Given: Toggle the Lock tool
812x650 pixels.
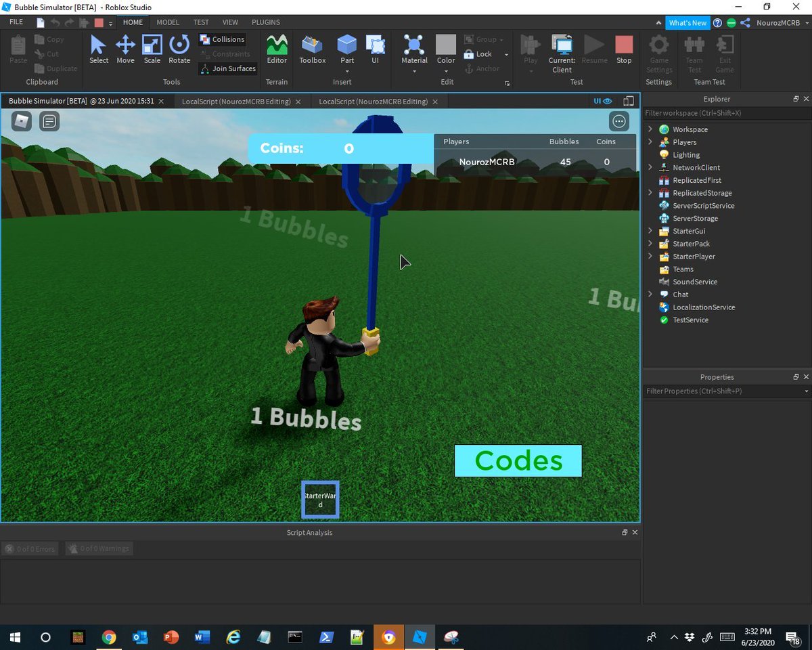Looking at the screenshot, I should 478,54.
